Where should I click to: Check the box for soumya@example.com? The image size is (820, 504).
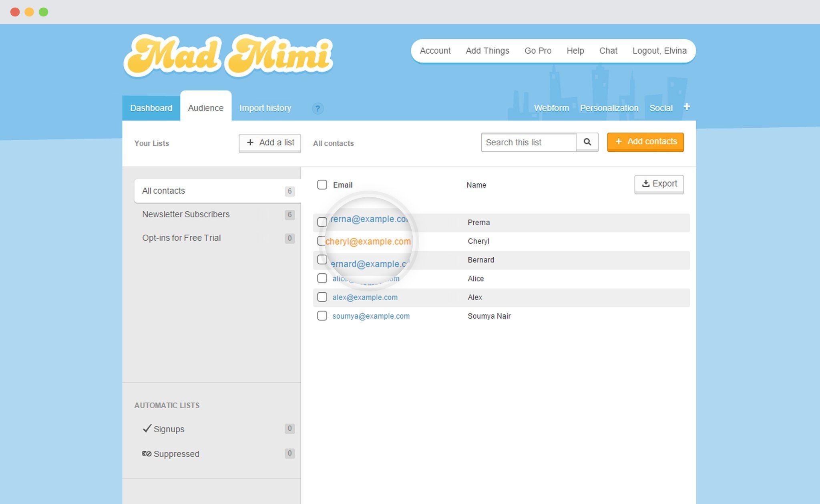(322, 316)
